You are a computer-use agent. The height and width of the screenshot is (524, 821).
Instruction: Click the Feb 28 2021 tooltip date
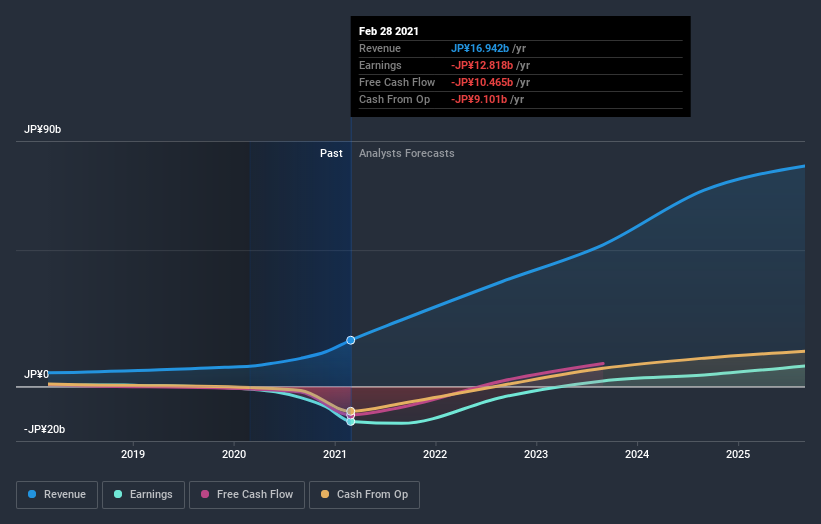pyautogui.click(x=389, y=31)
